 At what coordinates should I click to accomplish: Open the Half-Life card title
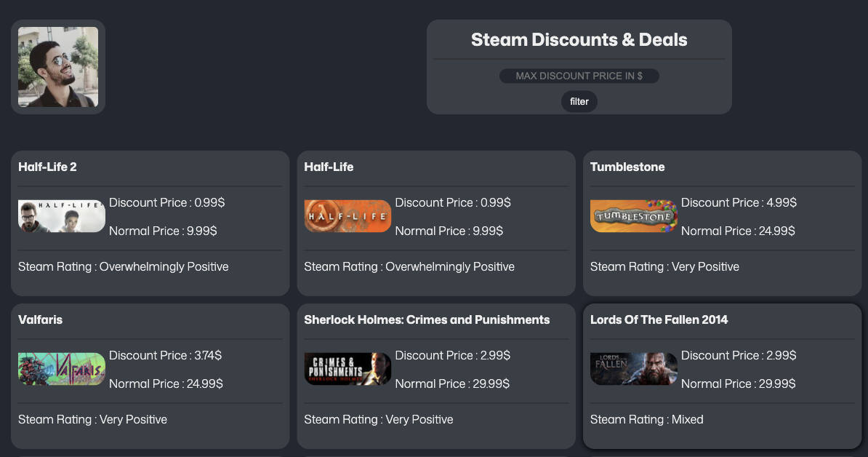coord(329,167)
